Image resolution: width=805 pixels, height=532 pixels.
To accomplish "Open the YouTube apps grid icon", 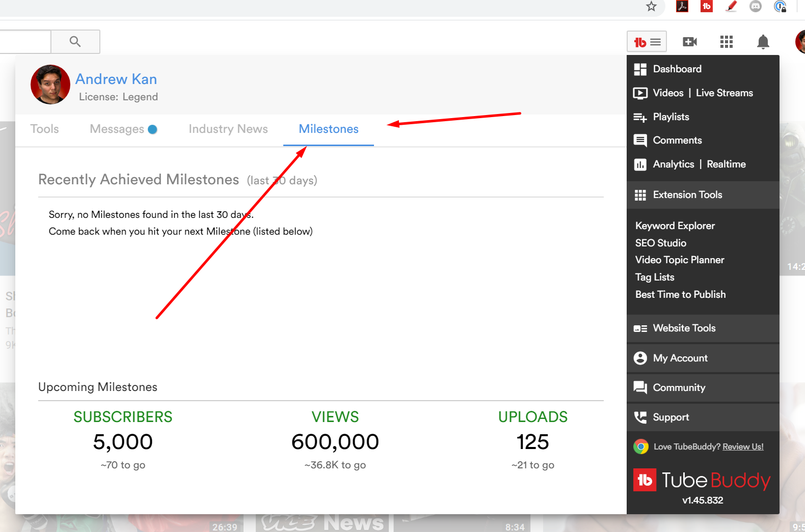I will click(726, 42).
